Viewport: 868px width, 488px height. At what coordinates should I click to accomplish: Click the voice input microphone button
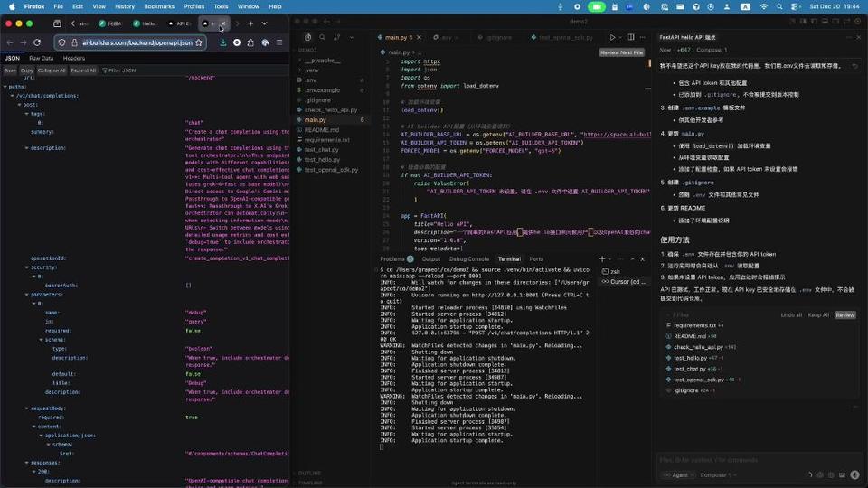(x=854, y=474)
